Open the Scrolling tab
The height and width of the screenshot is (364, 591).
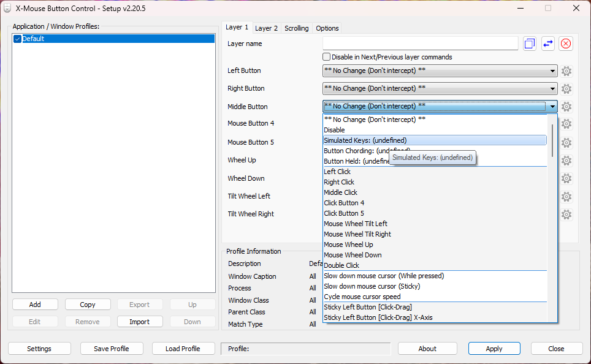tap(296, 28)
